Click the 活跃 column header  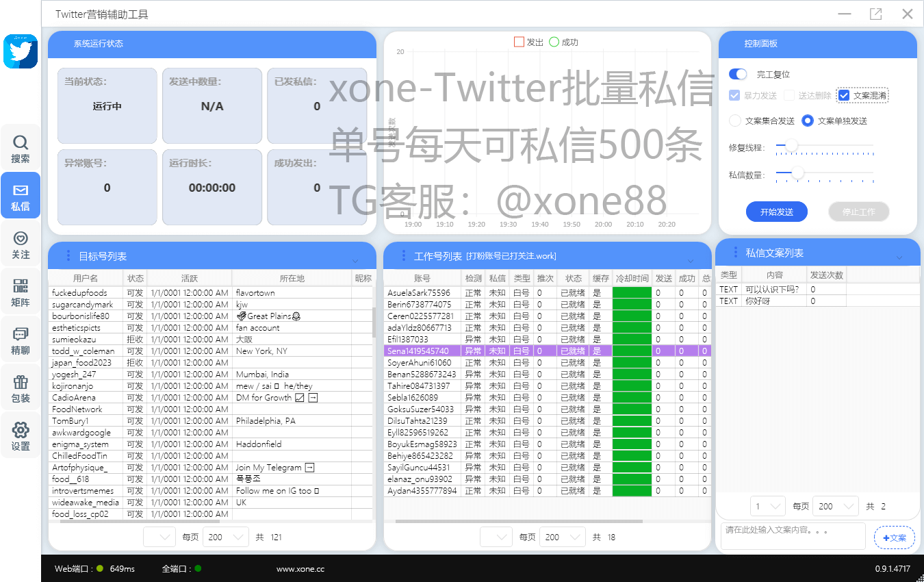(189, 279)
